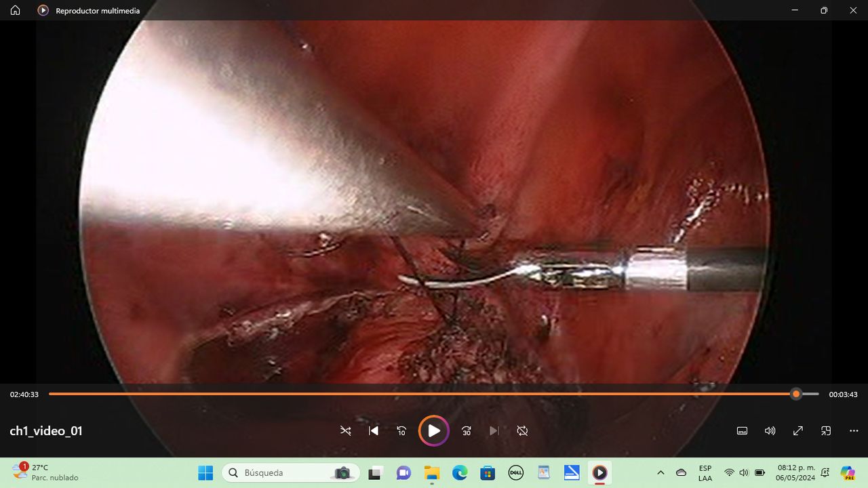Go to previous track
Viewport: 868px width, 488px height.
point(374,431)
